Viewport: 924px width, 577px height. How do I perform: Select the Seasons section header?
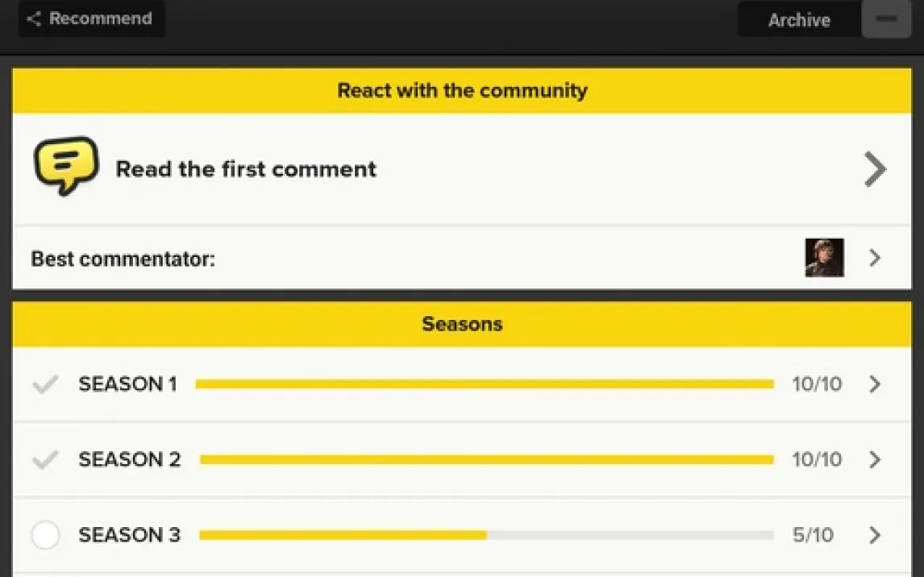coord(462,324)
